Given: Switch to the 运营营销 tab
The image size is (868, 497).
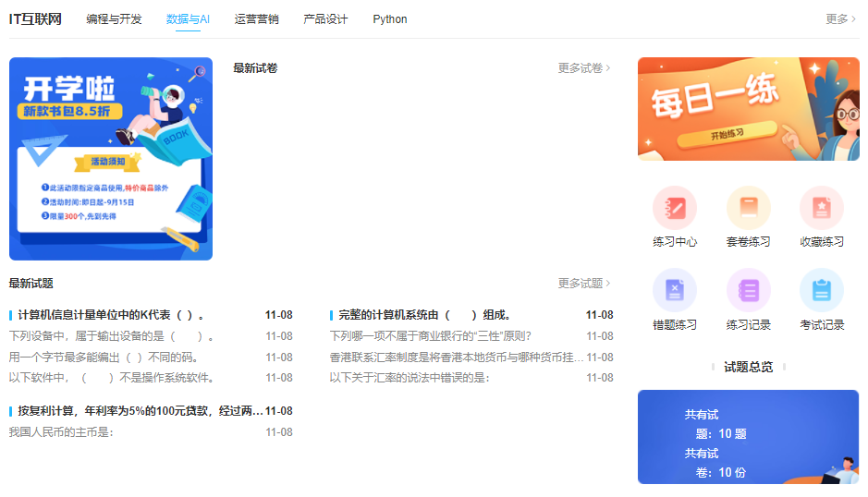Looking at the screenshot, I should coord(256,19).
